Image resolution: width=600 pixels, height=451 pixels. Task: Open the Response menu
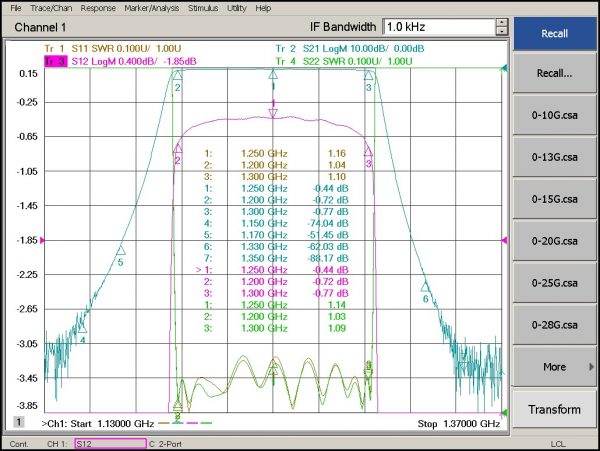[x=98, y=8]
